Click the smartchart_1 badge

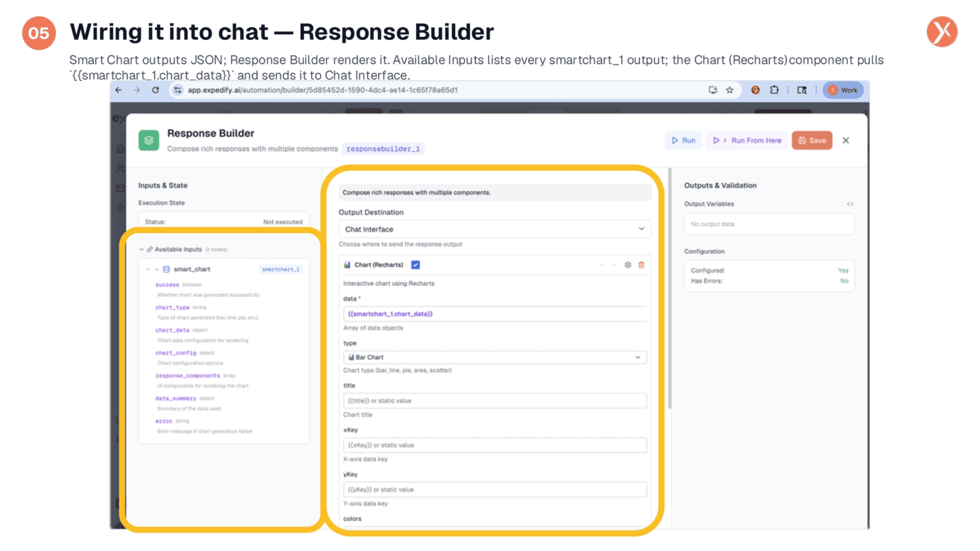click(281, 269)
